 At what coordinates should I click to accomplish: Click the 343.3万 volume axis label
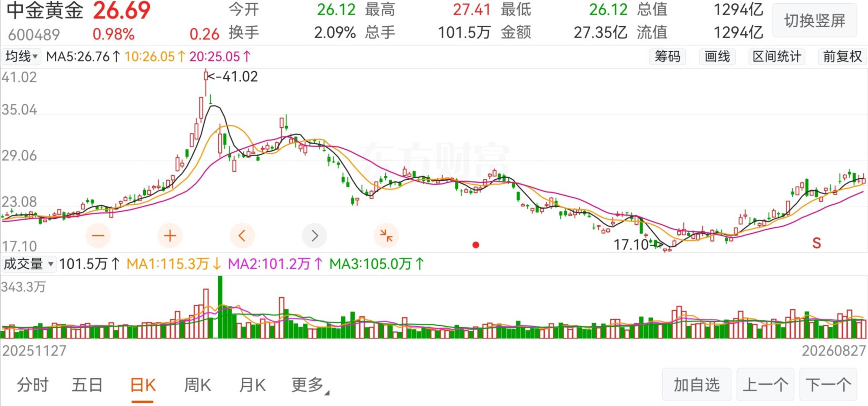coord(23,287)
